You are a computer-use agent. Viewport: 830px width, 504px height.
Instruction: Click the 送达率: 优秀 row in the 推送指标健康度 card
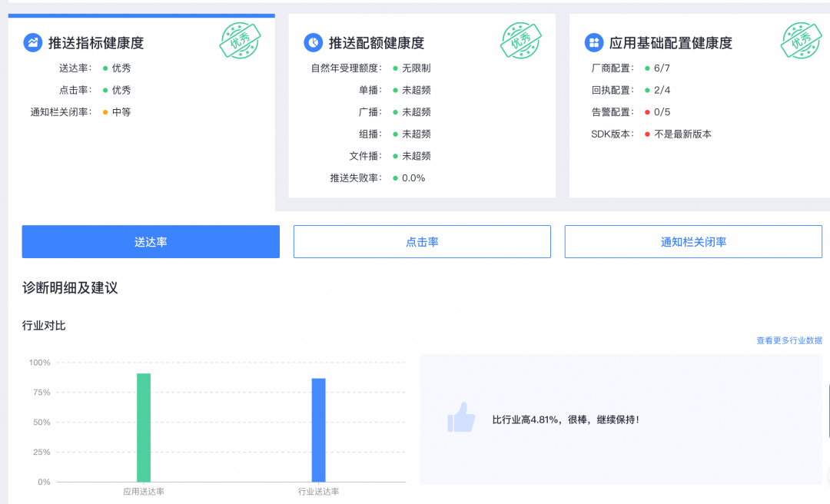[95, 68]
